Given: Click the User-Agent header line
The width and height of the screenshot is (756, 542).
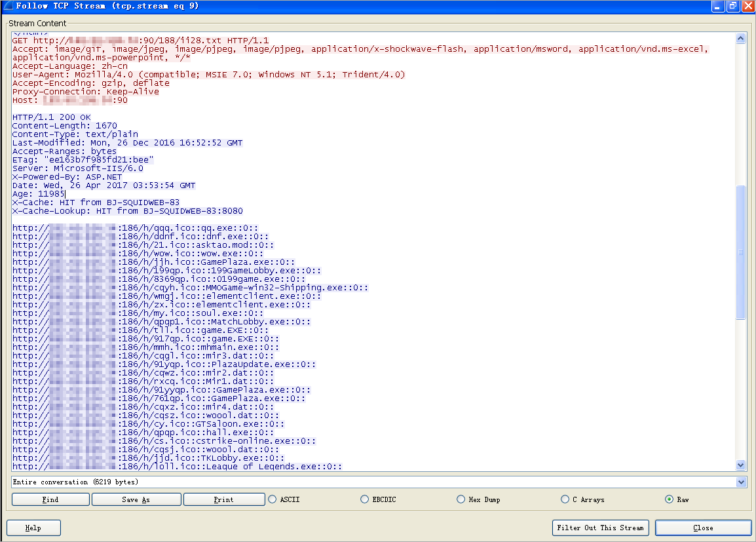Looking at the screenshot, I should 208,75.
